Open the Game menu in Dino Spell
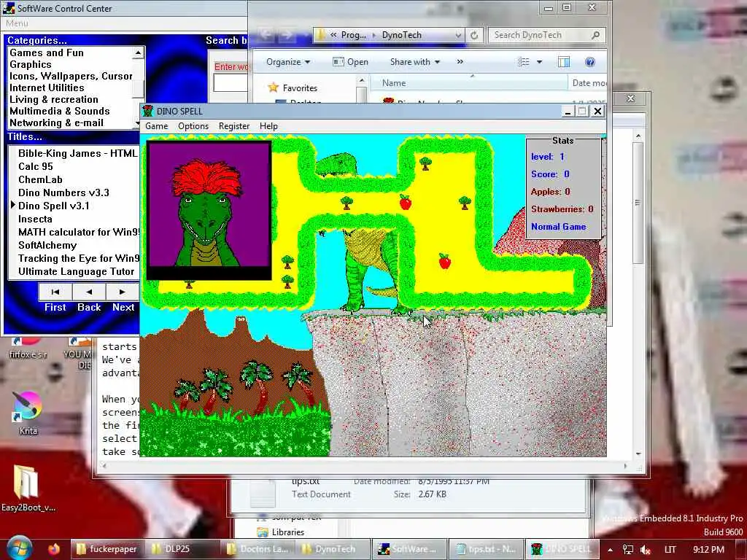 (156, 126)
